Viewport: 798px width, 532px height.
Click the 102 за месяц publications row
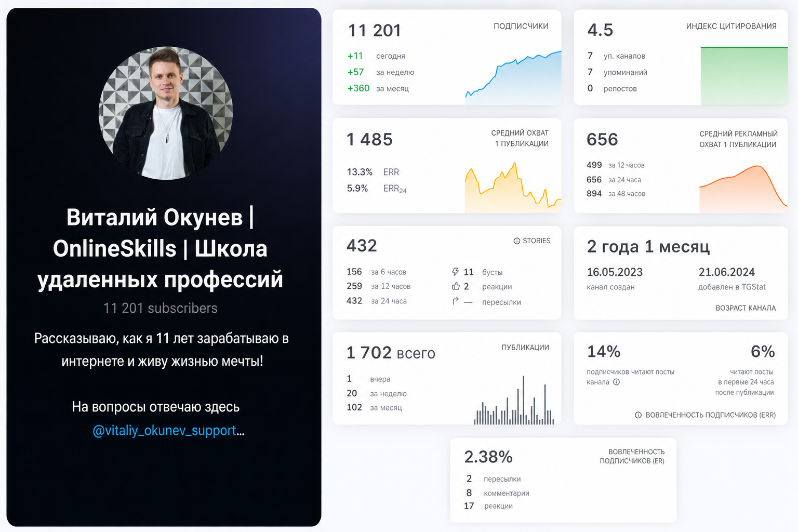coord(374,408)
